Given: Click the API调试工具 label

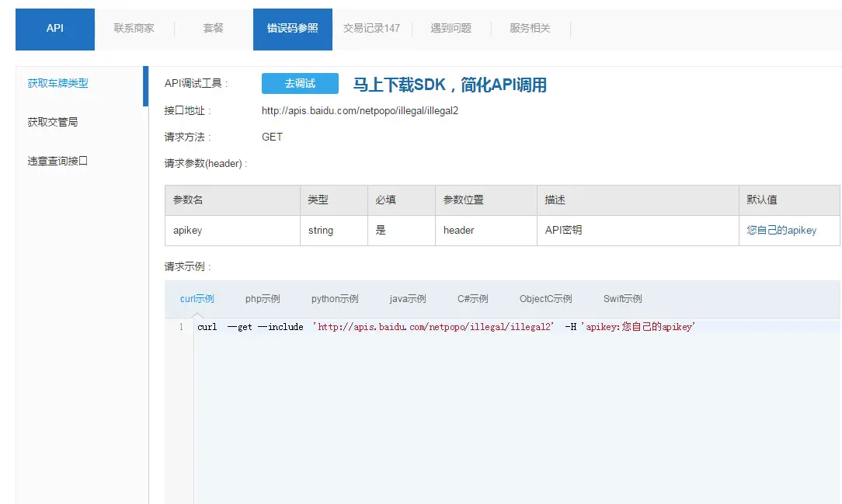Looking at the screenshot, I should (x=196, y=84).
